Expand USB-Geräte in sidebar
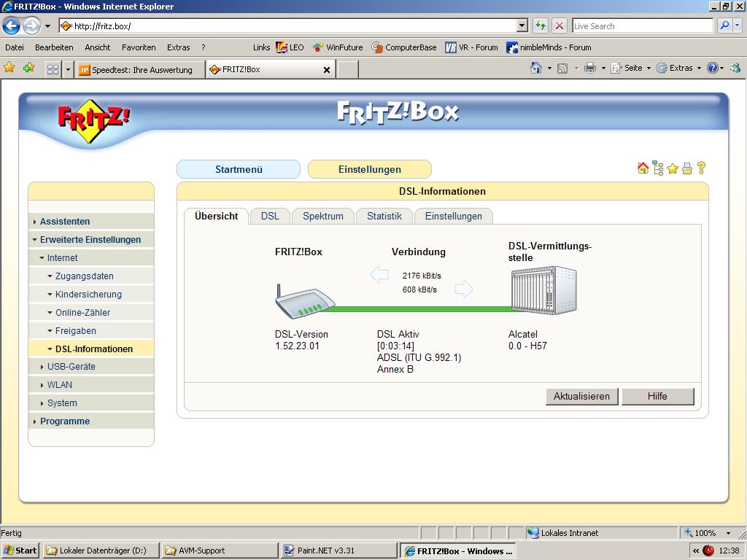The height and width of the screenshot is (560, 747). [91, 367]
